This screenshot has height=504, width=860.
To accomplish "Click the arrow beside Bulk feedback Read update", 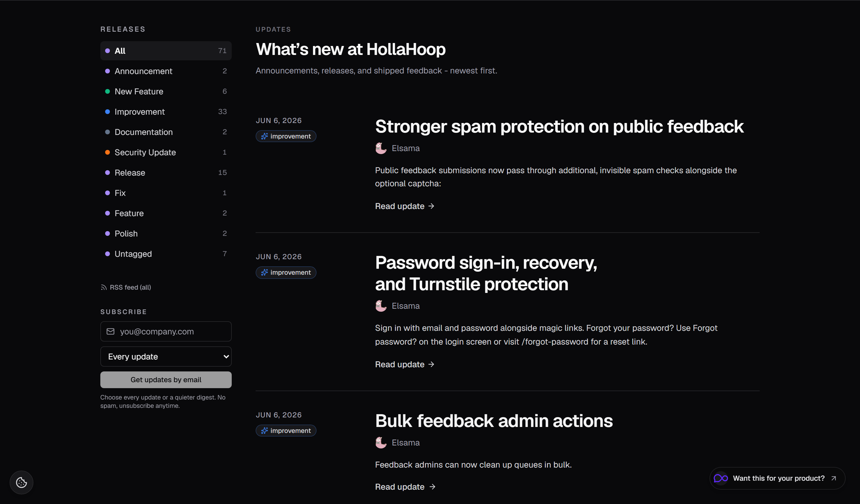I will click(x=432, y=487).
